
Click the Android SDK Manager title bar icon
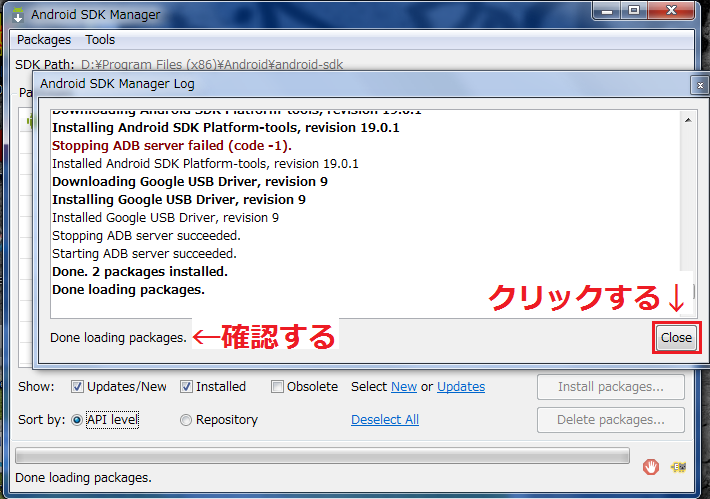pos(18,14)
